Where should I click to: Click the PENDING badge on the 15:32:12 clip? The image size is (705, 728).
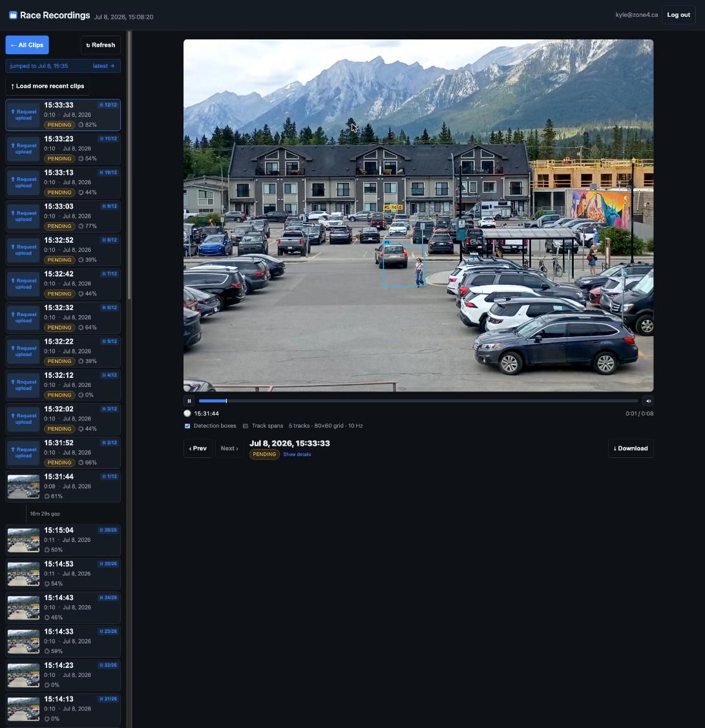[x=59, y=395]
